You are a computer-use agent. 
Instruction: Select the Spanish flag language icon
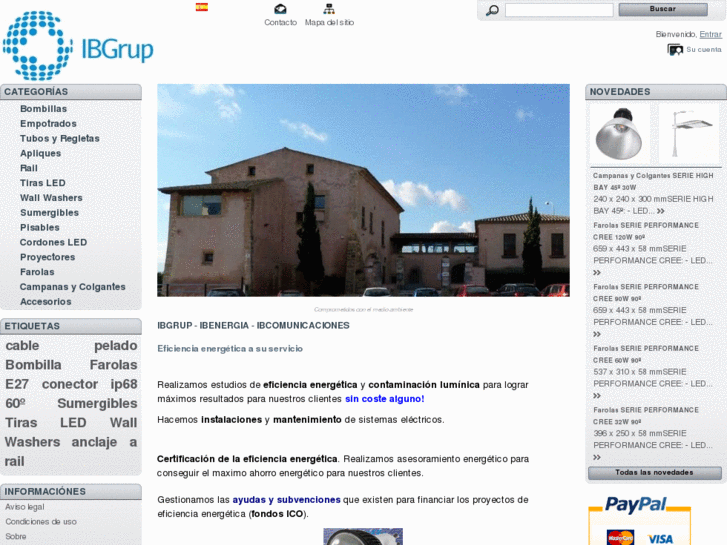click(x=202, y=7)
